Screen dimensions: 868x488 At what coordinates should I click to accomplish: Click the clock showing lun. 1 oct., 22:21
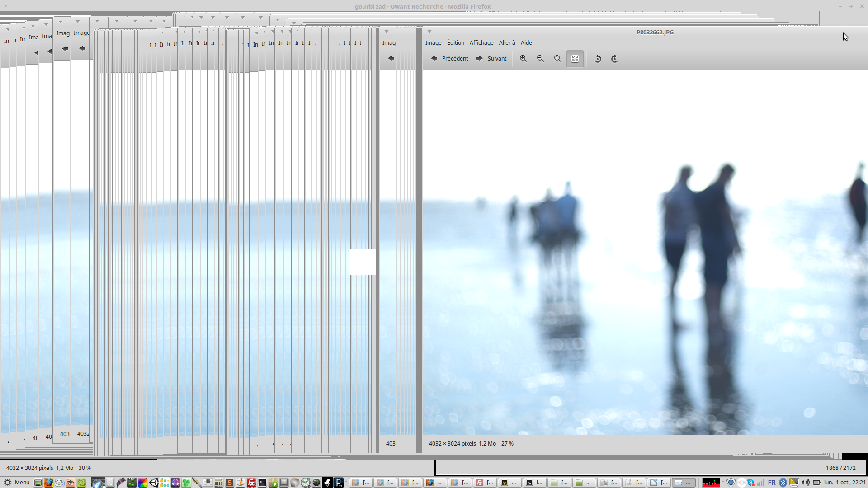[x=844, y=483]
